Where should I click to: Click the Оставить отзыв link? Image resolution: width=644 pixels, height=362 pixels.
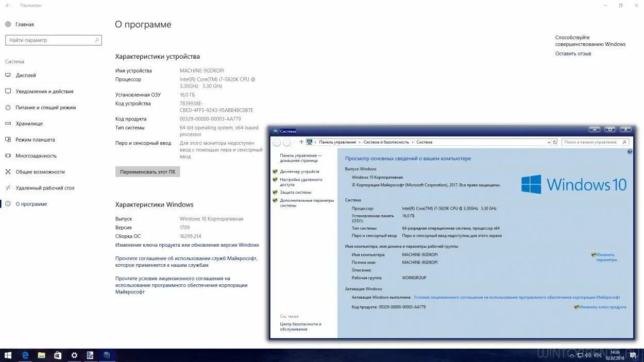click(x=573, y=54)
